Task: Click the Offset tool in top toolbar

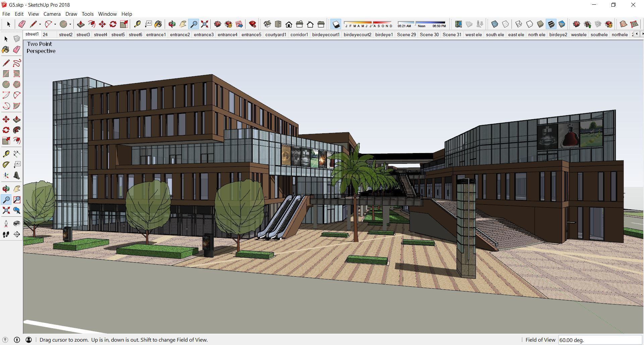Action: coord(91,24)
